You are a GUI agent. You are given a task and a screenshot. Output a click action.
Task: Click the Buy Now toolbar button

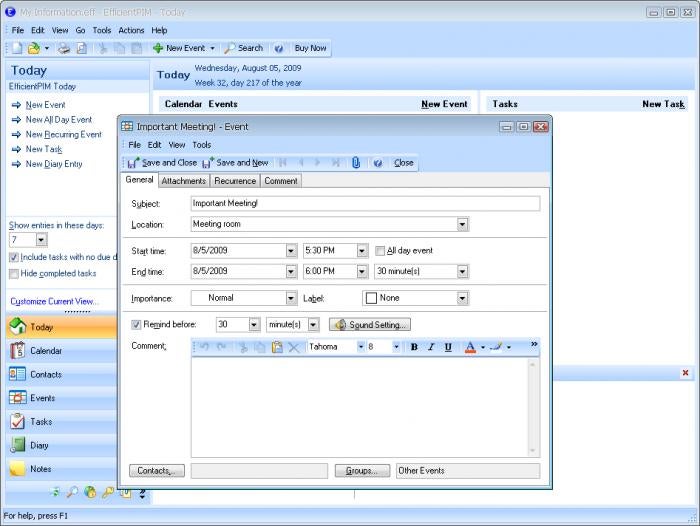click(x=311, y=48)
